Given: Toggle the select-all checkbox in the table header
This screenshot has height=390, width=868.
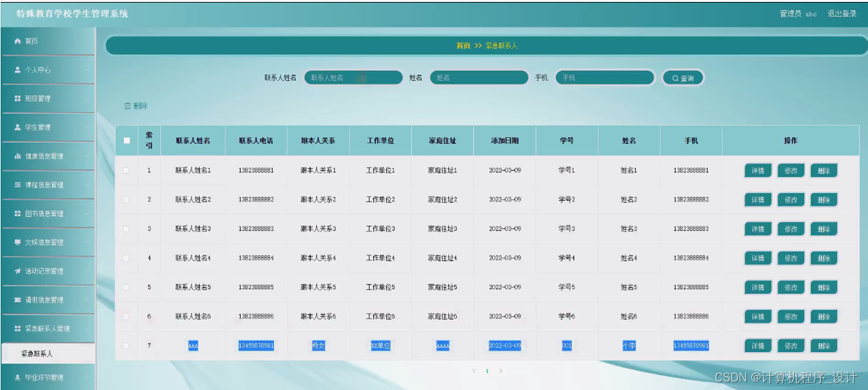Looking at the screenshot, I should (x=127, y=140).
